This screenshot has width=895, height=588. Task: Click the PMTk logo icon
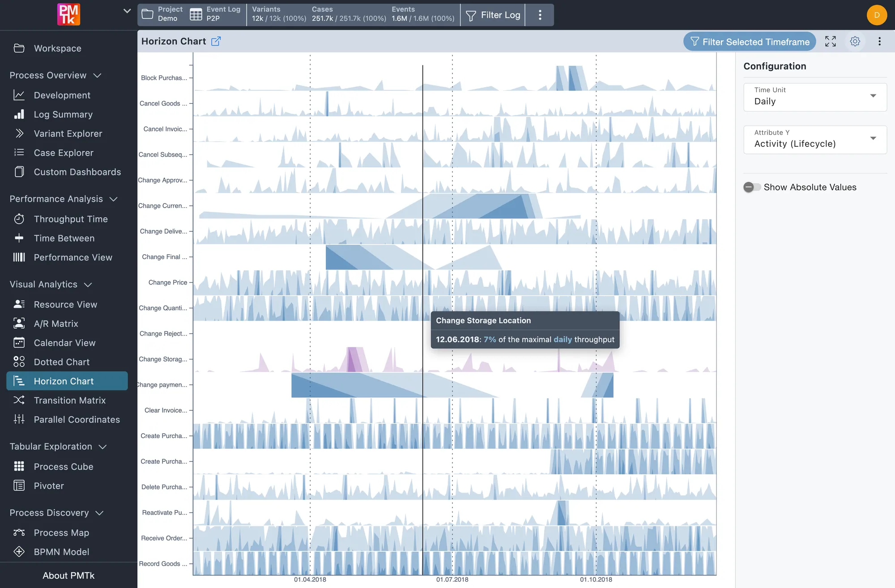point(68,14)
